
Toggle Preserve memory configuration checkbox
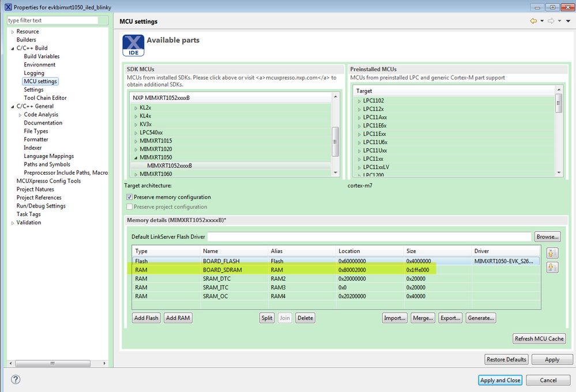point(129,197)
